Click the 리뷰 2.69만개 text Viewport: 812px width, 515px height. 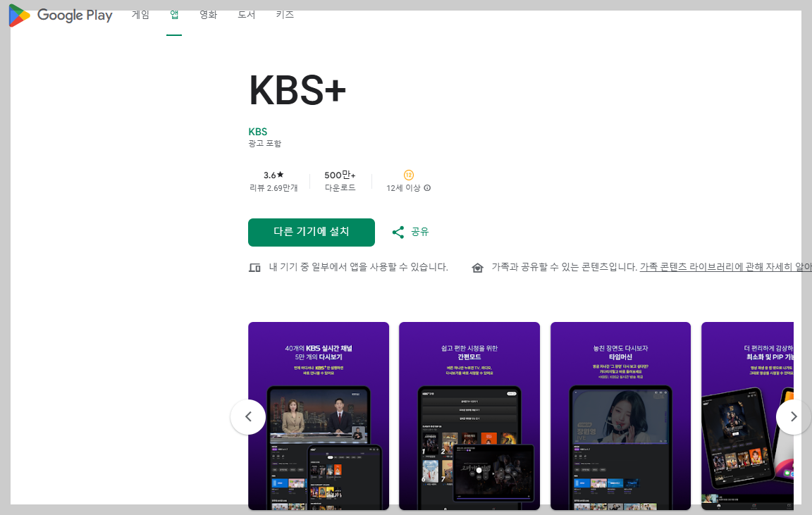(x=273, y=188)
